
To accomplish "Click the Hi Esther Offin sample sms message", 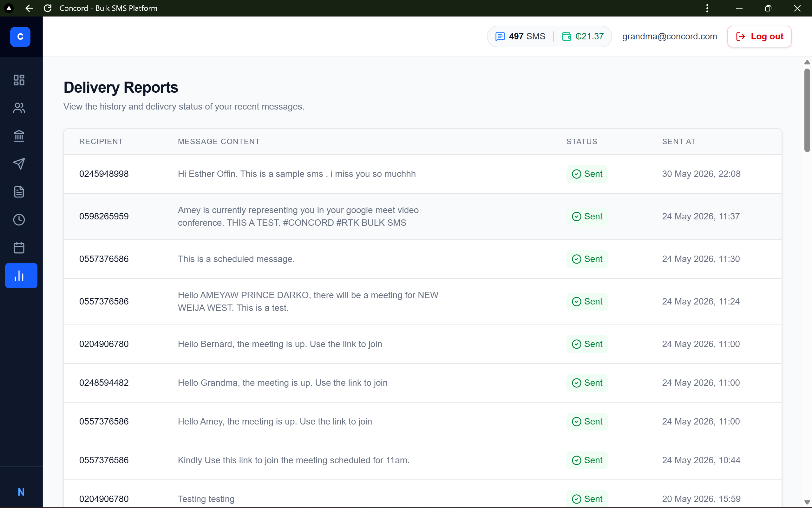I will point(297,174).
